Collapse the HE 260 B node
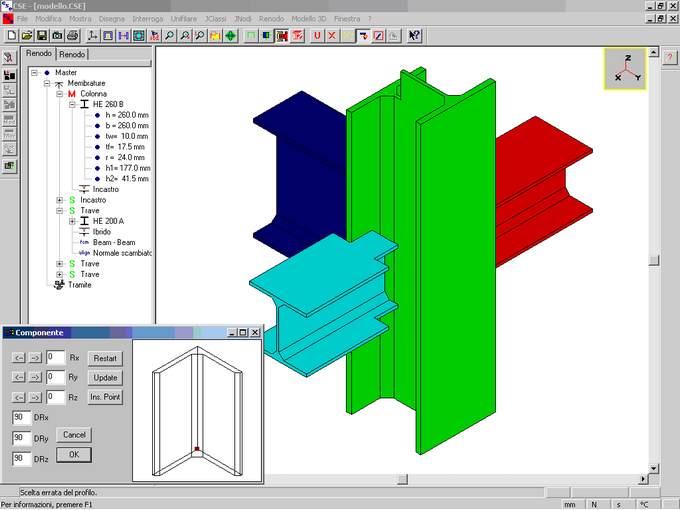Image resolution: width=680 pixels, height=510 pixels. [x=72, y=105]
